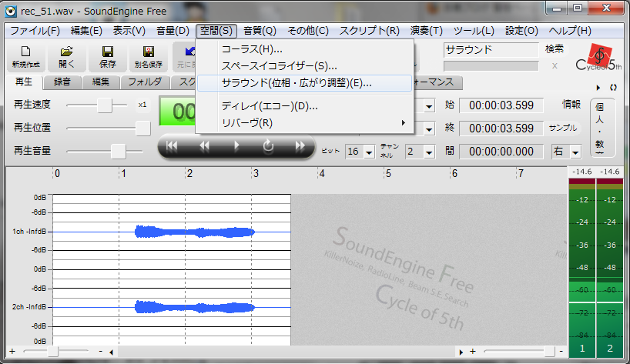Screen dimensions: 630x364
Task: Open the 右 channel dropdown
Action: click(x=576, y=152)
